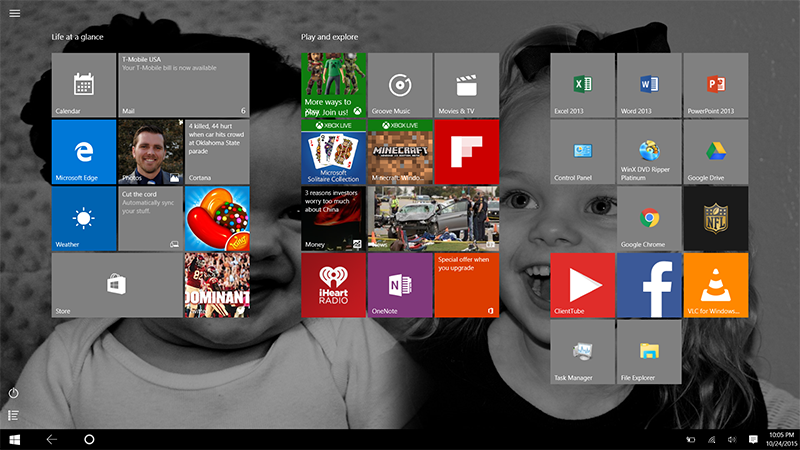Launch Word 2013
Image resolution: width=800 pixels, height=450 pixels.
[x=649, y=85]
